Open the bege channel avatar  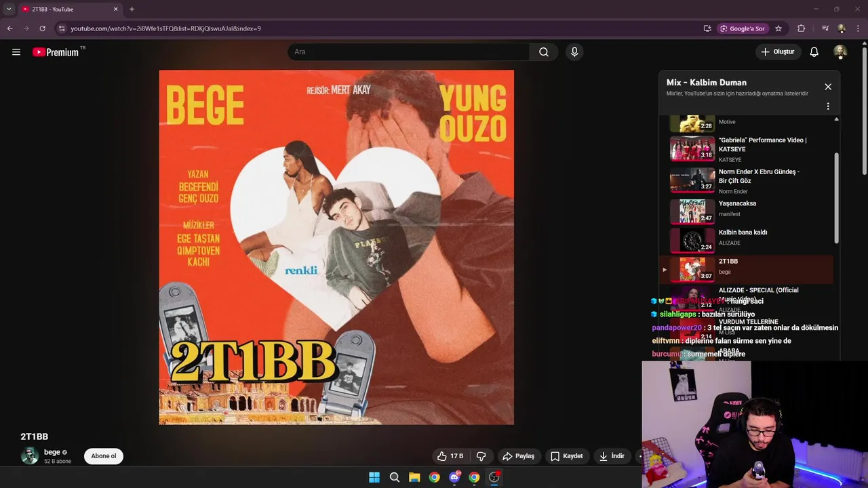click(x=29, y=456)
